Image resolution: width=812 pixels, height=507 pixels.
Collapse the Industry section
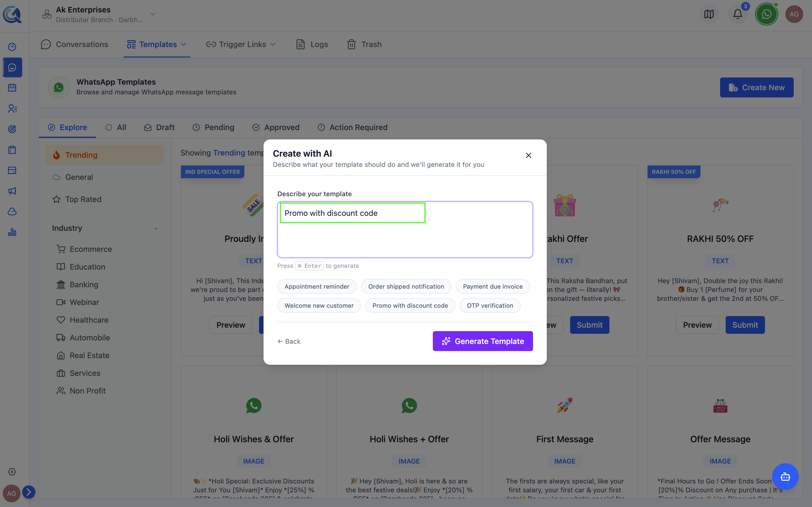[156, 228]
